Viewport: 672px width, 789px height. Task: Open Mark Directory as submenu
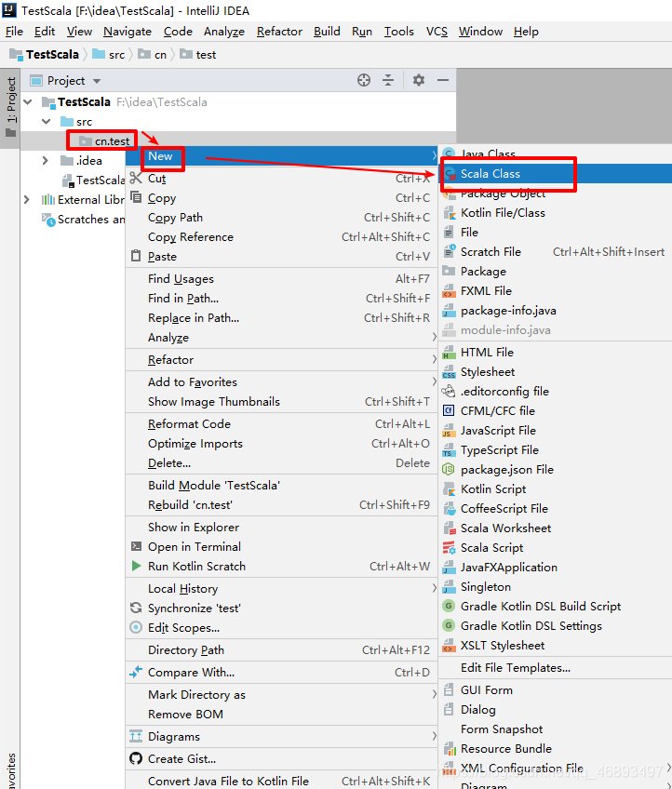282,694
